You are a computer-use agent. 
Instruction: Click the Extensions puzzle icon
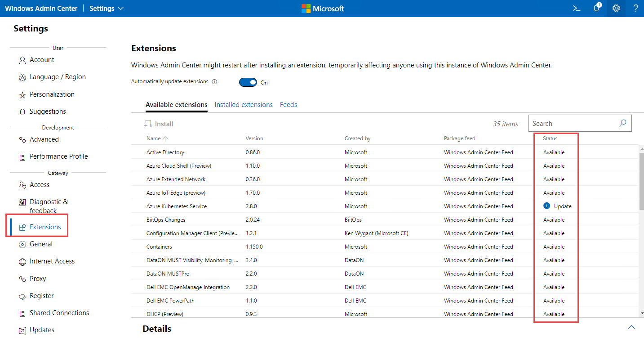coord(22,227)
